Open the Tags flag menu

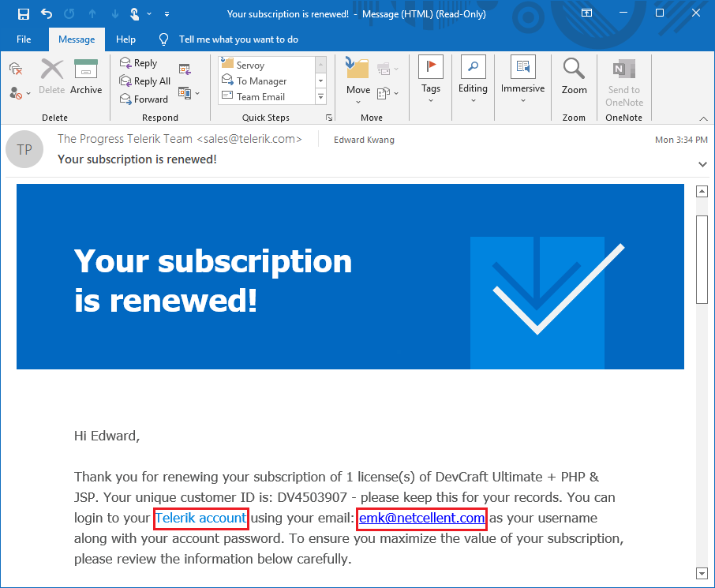point(430,79)
